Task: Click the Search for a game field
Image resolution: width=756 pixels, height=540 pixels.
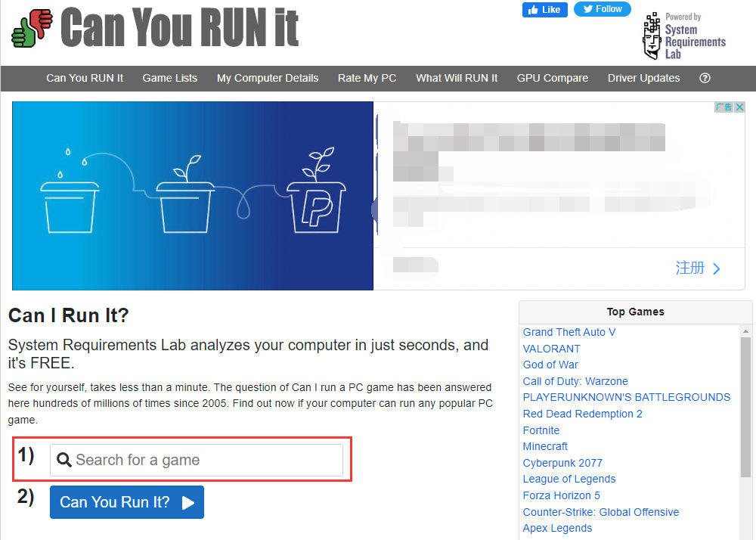Action: pyautogui.click(x=197, y=460)
